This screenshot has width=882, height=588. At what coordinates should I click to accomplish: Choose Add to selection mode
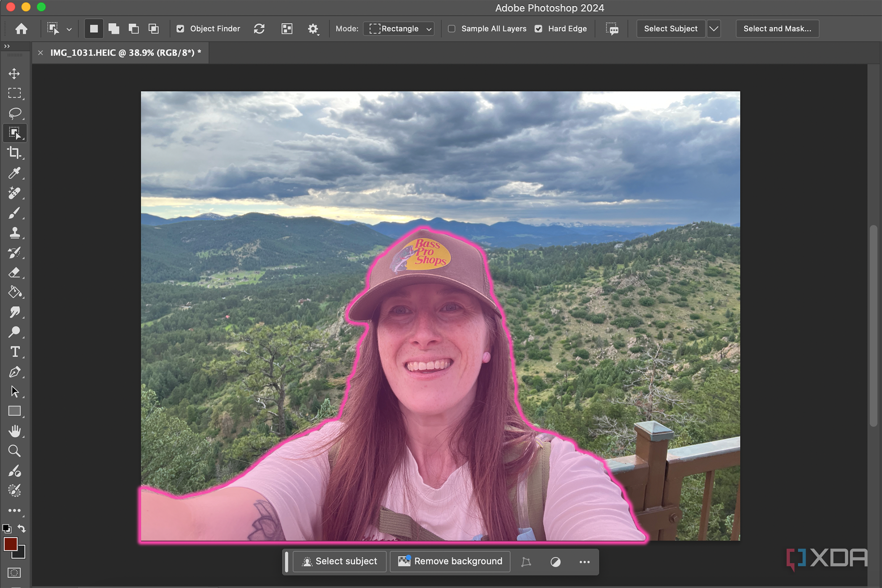pos(113,29)
